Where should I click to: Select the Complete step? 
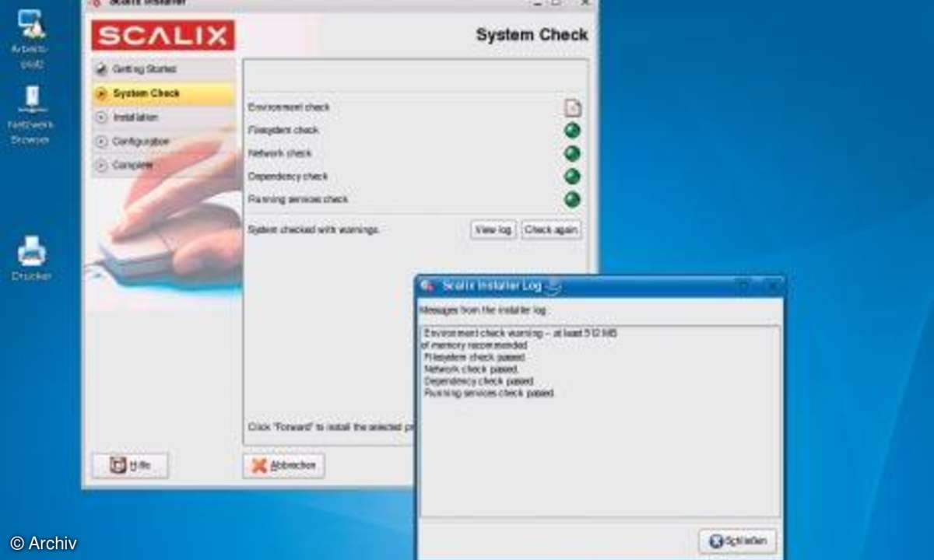[x=162, y=166]
